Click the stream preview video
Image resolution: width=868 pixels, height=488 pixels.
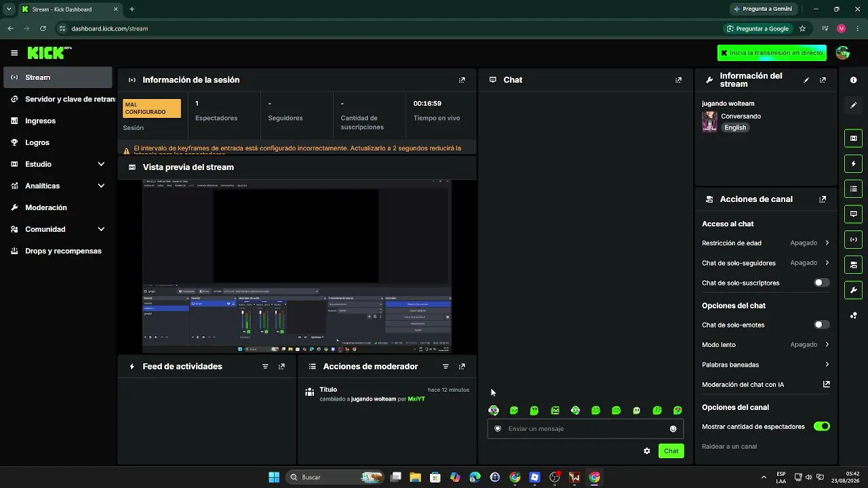point(297,266)
